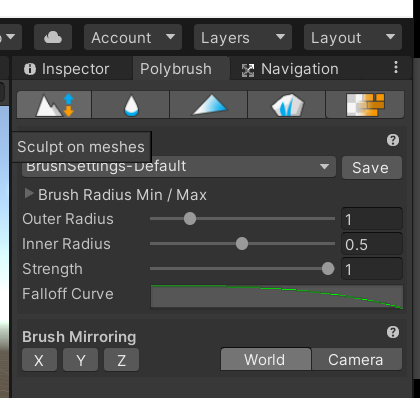Click the Strength slider handle
420x398 pixels.
pyautogui.click(x=328, y=269)
